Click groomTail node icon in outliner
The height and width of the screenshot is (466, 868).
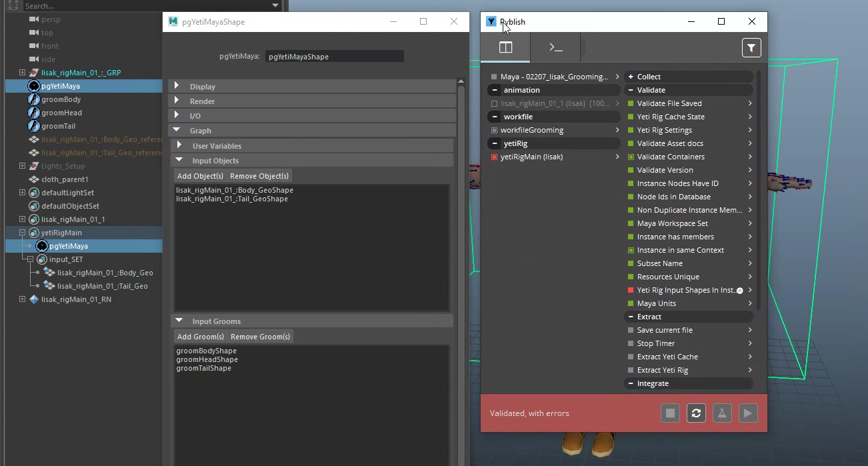34,126
